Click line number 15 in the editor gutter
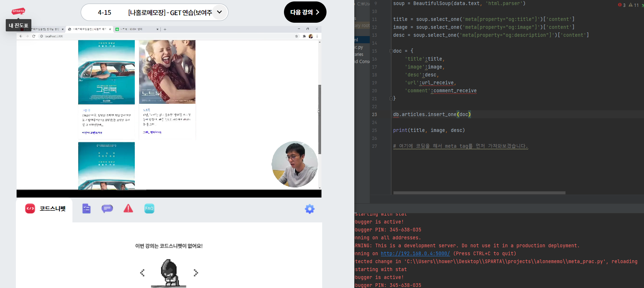Screen dimensions: 644x288 tap(374, 51)
